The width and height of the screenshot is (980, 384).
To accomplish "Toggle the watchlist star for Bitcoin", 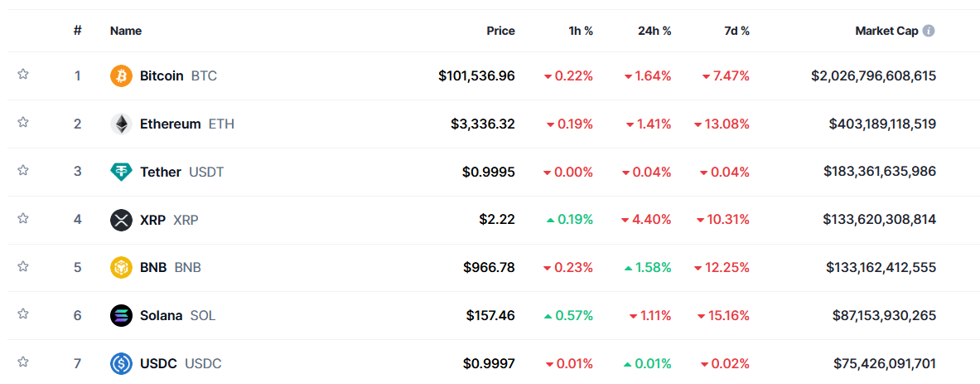I will (x=23, y=75).
